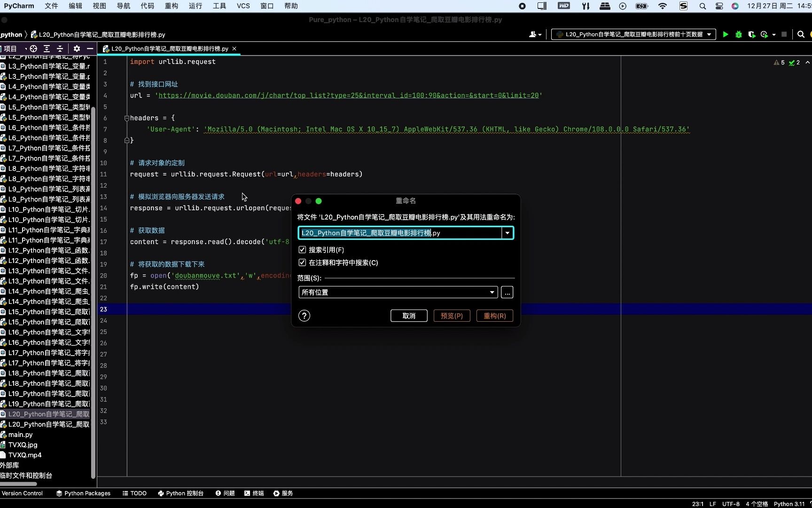The image size is (812, 508).
Task: Click the typo count indicator showing 2
Action: 795,63
